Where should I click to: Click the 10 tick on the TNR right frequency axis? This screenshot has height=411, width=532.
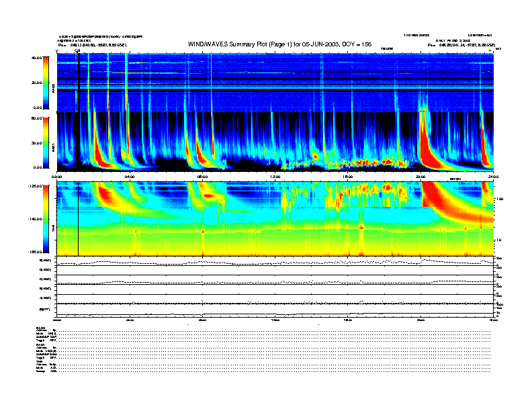[x=498, y=240]
